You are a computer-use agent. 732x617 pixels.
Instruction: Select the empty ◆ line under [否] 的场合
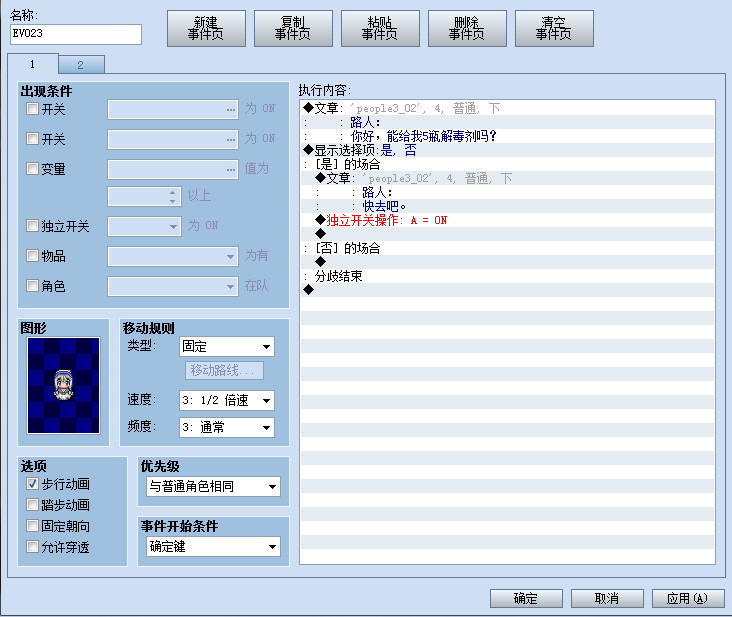(507, 262)
